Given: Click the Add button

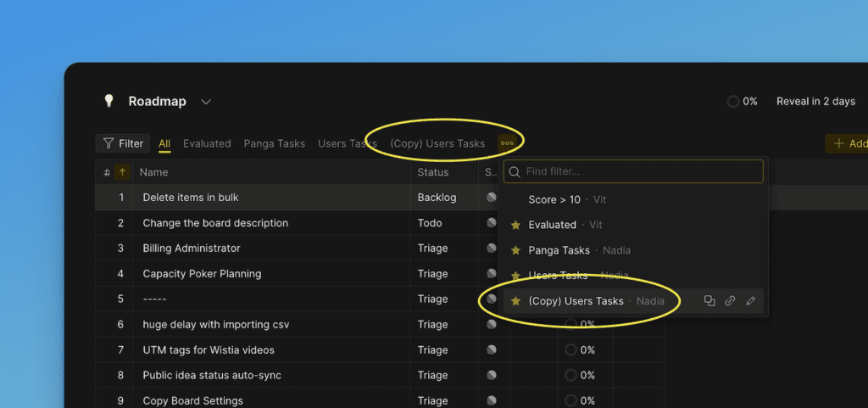Looking at the screenshot, I should click(848, 143).
